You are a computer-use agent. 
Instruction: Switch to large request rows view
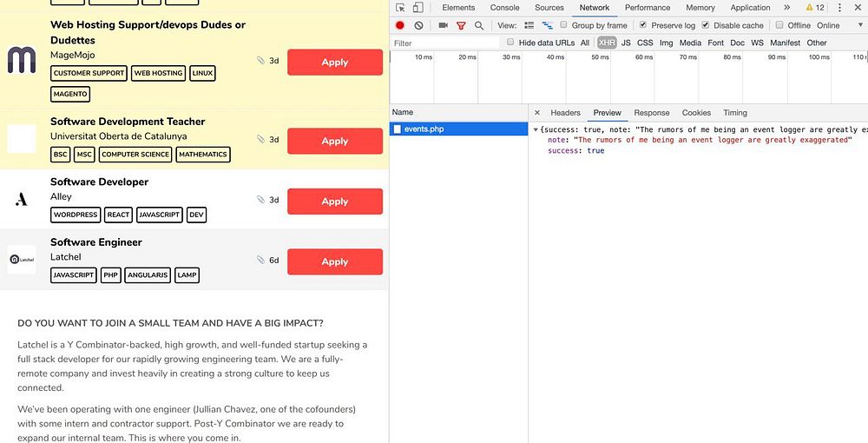(529, 25)
